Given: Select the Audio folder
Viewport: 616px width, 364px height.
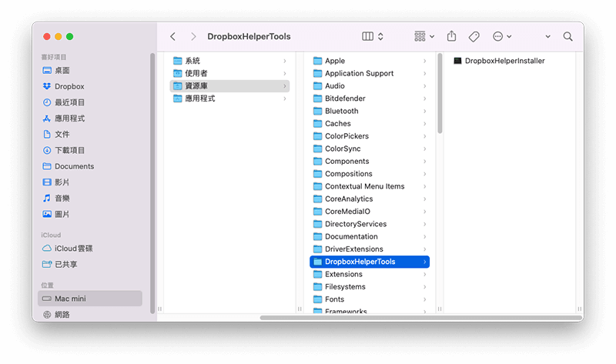Looking at the screenshot, I should [370, 86].
